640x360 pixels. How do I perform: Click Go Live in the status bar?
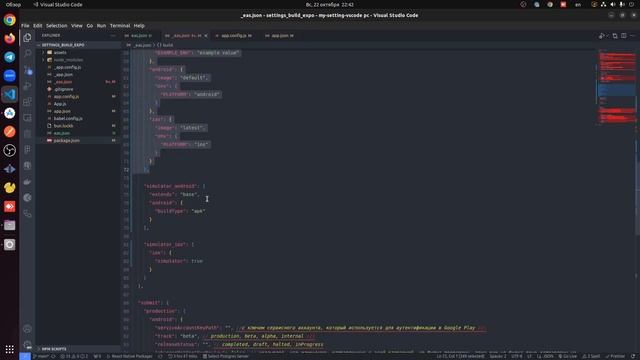[x=568, y=356]
